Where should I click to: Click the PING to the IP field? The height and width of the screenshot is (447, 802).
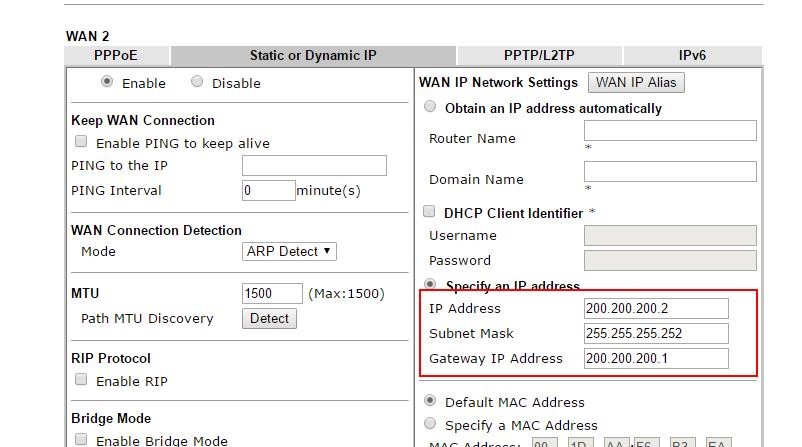[x=313, y=166]
